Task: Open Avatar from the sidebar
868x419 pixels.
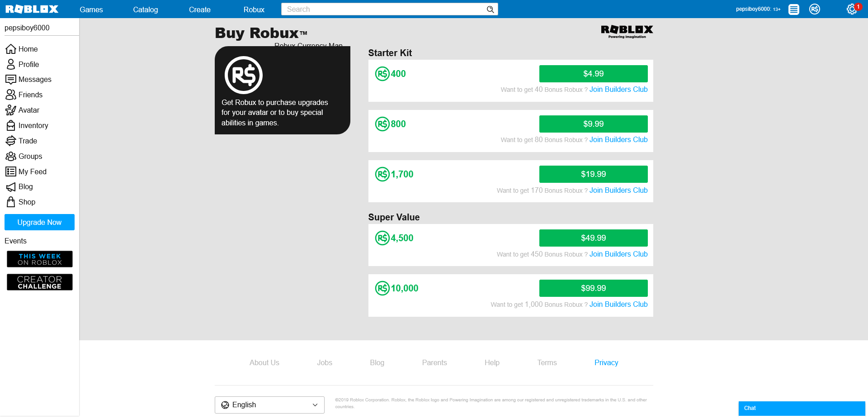Action: tap(28, 110)
